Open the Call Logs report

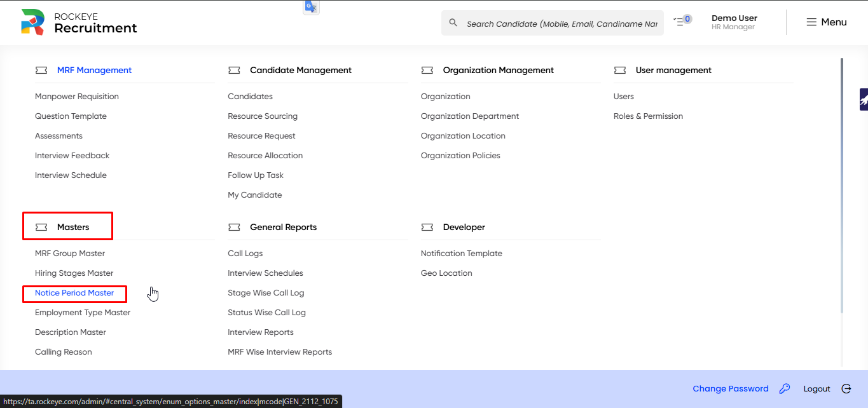pos(245,254)
